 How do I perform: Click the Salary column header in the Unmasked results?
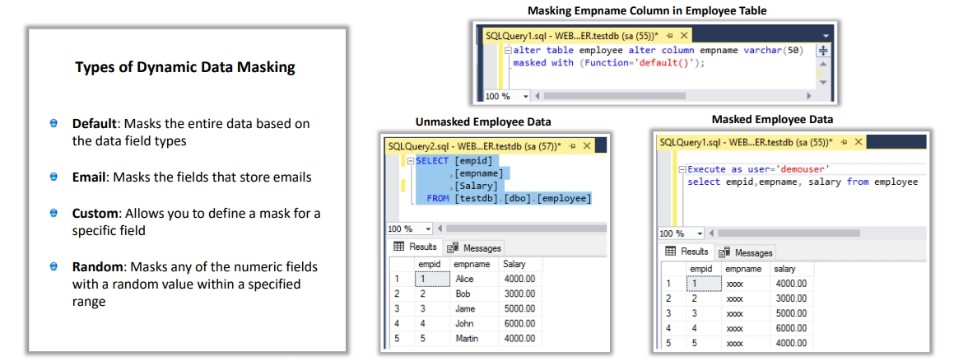pos(520,264)
